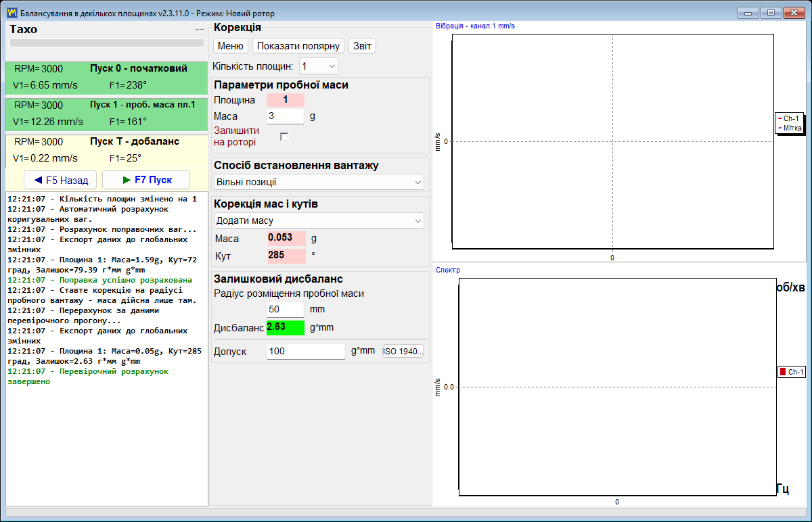The width and height of the screenshot is (812, 522).
Task: Click the trial mass radius field showing 50
Action: click(x=286, y=309)
